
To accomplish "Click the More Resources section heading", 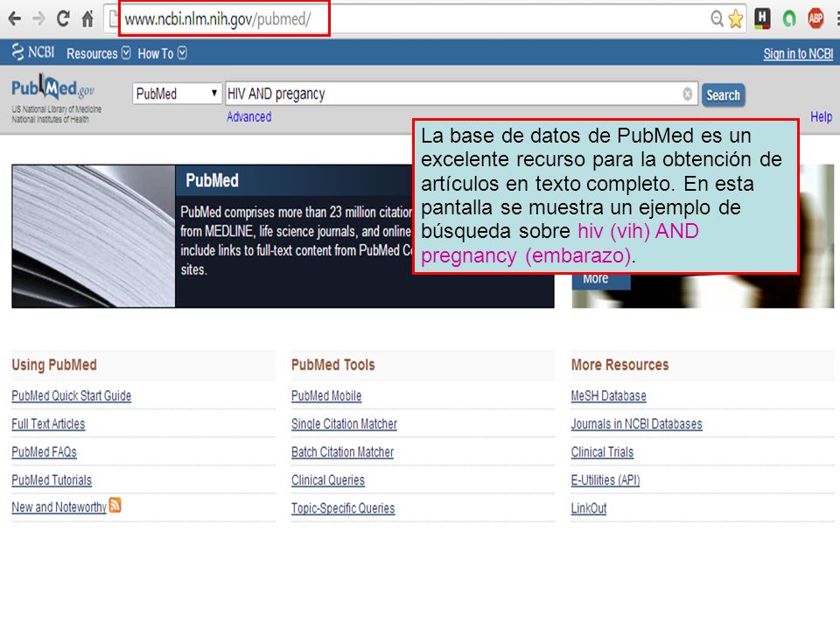I will click(619, 365).
